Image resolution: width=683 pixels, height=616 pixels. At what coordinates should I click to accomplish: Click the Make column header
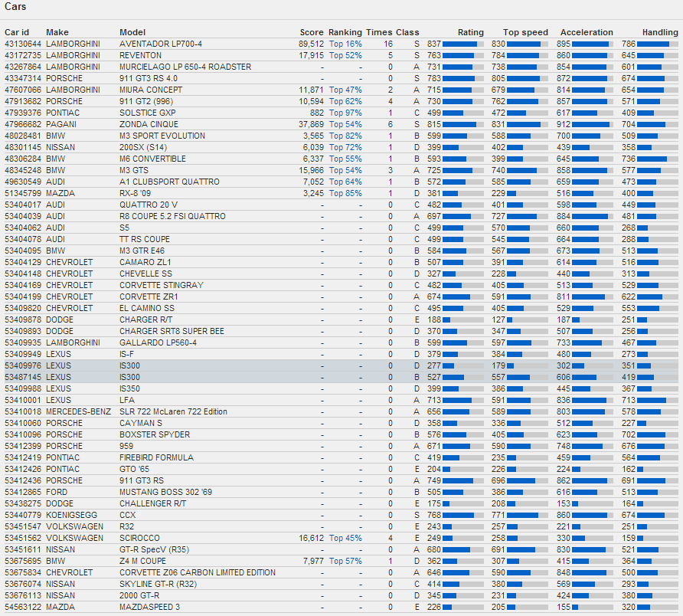click(x=57, y=32)
